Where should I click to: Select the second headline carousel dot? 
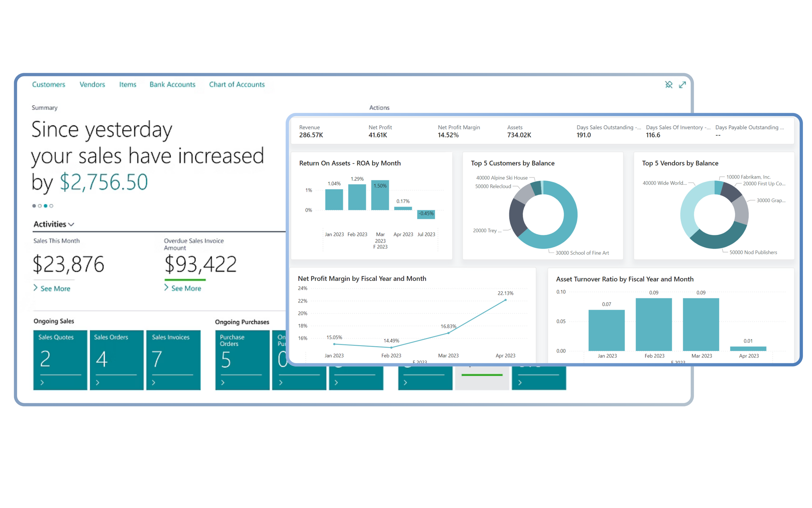coord(40,206)
